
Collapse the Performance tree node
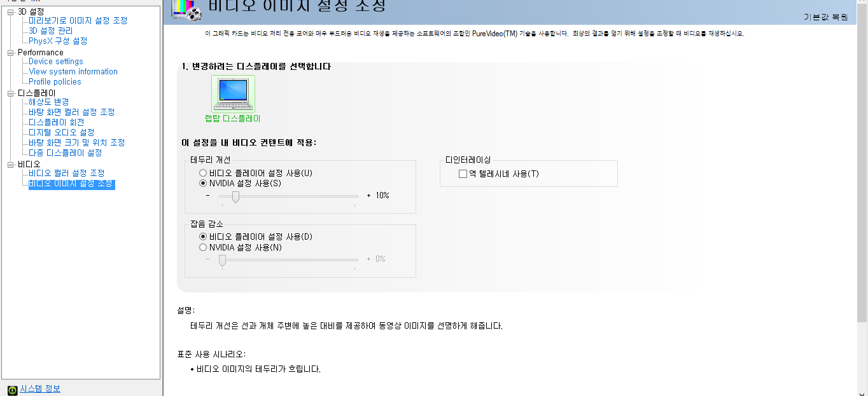(x=11, y=53)
